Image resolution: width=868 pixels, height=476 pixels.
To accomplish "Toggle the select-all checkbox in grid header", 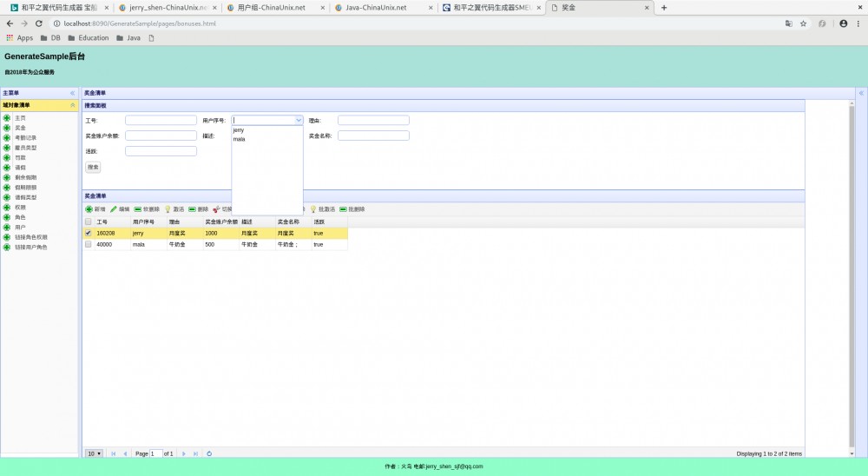I will pos(88,221).
